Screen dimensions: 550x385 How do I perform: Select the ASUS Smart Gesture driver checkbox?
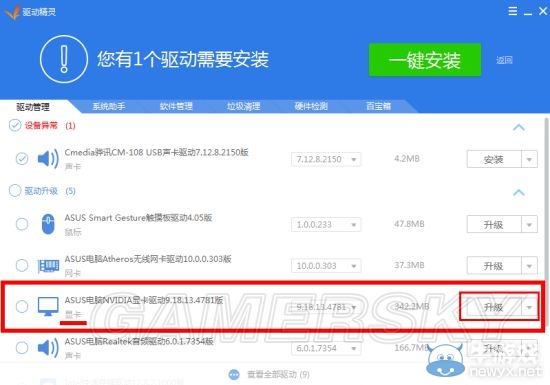pyautogui.click(x=22, y=224)
